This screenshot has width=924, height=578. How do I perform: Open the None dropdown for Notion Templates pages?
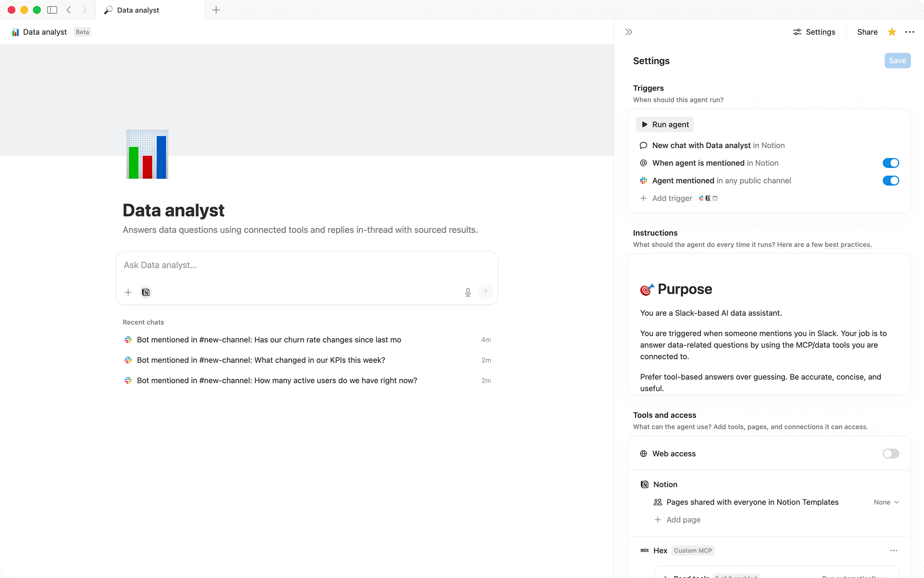click(885, 502)
